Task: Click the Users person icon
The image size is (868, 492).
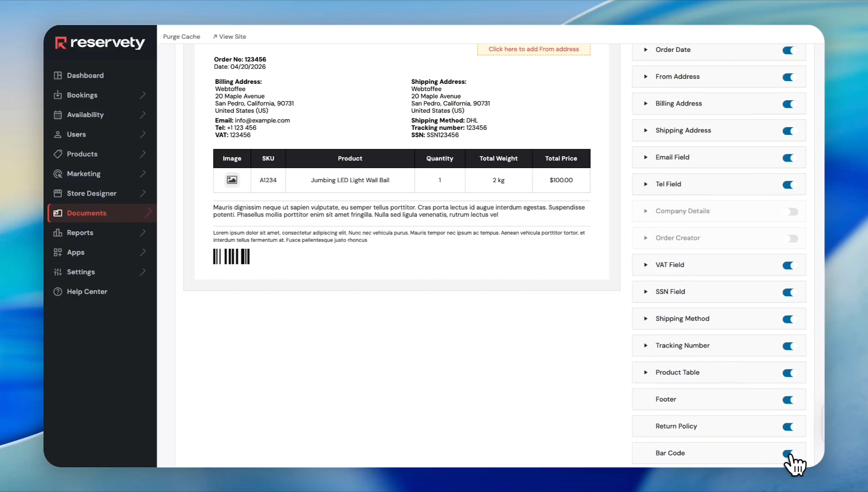Action: (58, 134)
